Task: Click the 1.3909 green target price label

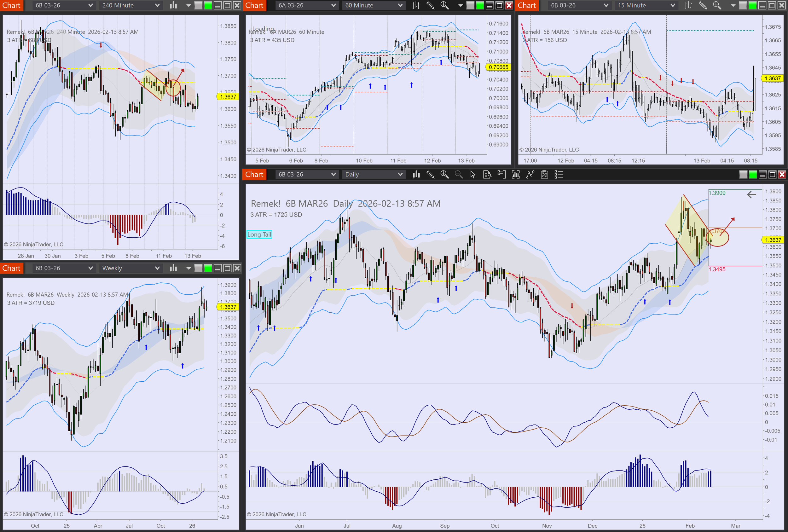Action: pos(717,193)
